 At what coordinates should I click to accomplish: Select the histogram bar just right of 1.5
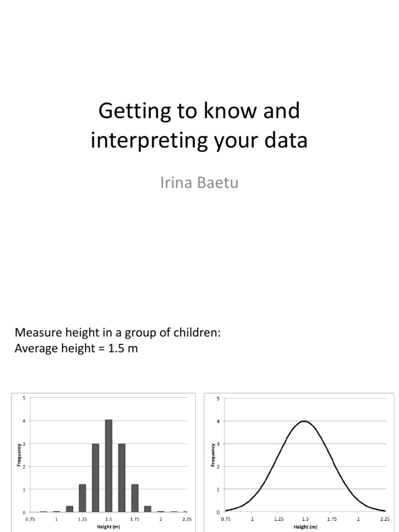click(x=122, y=477)
